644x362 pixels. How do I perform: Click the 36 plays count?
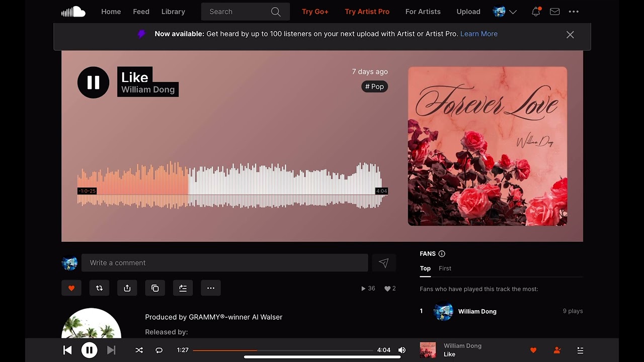368,289
